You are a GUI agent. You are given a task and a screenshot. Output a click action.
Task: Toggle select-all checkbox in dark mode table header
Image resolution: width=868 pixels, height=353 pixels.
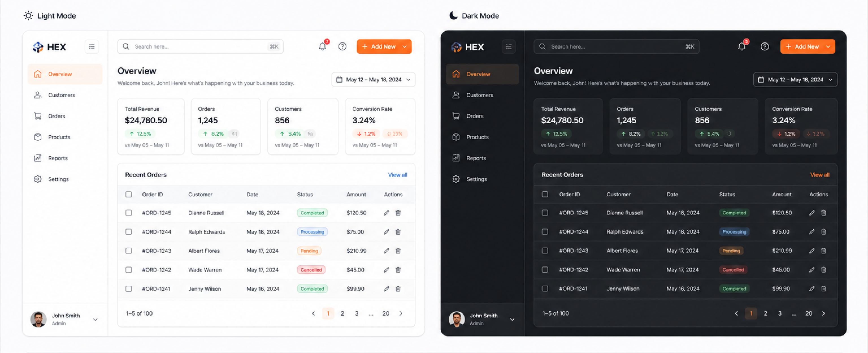tap(545, 194)
